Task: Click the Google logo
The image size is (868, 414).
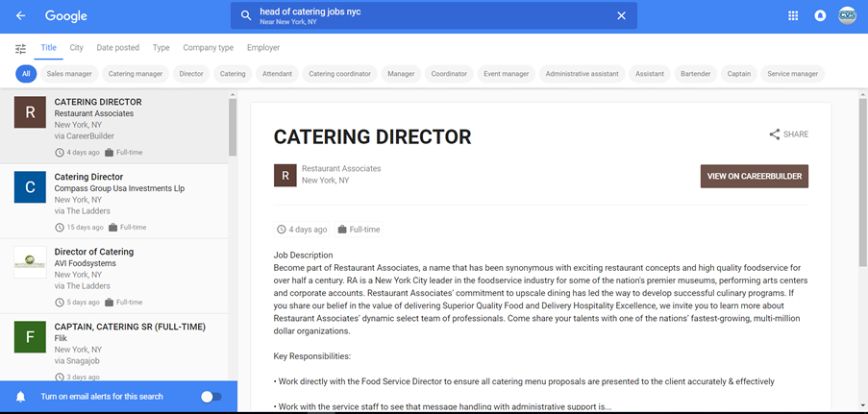Action: pos(66,16)
